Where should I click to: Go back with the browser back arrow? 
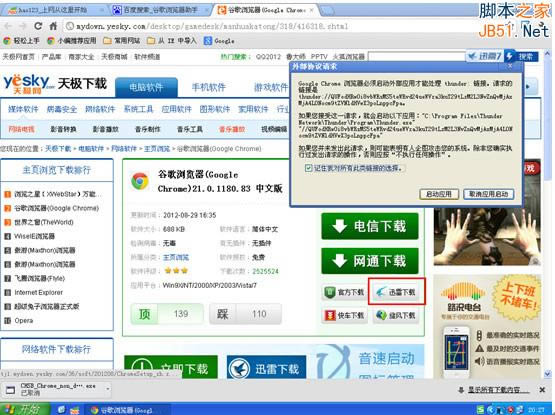coord(8,26)
